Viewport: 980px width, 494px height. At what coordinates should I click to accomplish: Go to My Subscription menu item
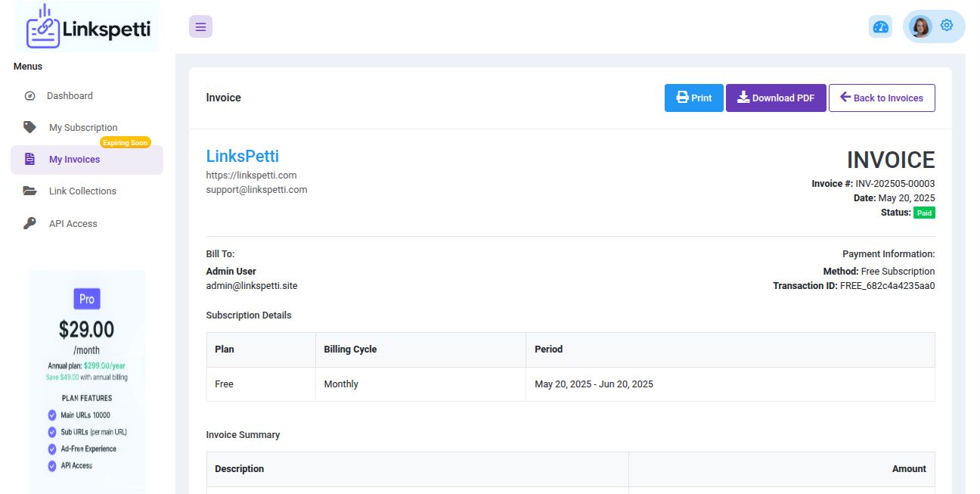pos(83,128)
